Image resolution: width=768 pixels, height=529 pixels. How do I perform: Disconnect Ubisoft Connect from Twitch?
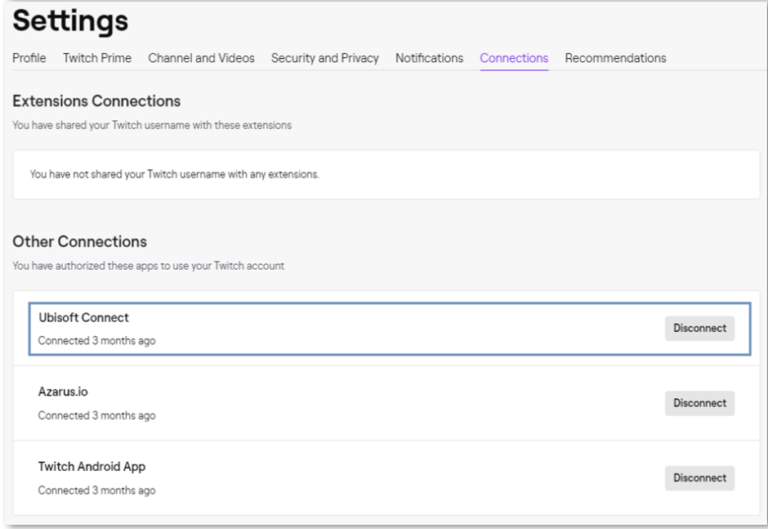(x=699, y=329)
